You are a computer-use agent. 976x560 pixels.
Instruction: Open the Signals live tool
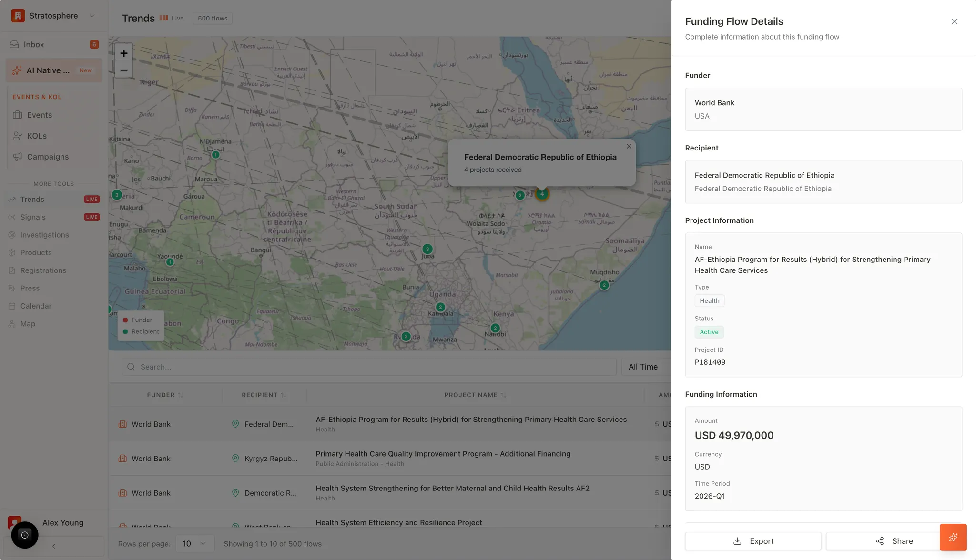(33, 217)
